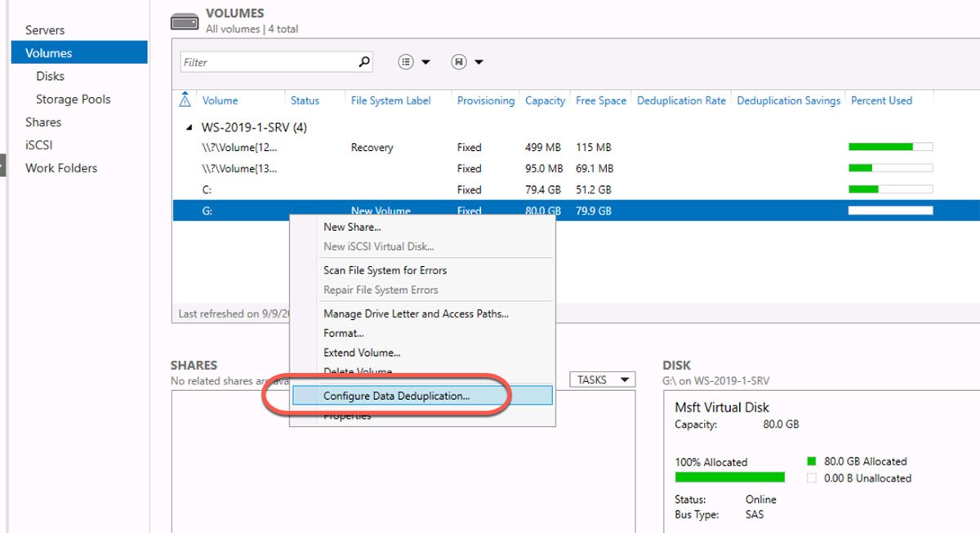
Task: Sort by the Capacity column header
Action: (545, 100)
